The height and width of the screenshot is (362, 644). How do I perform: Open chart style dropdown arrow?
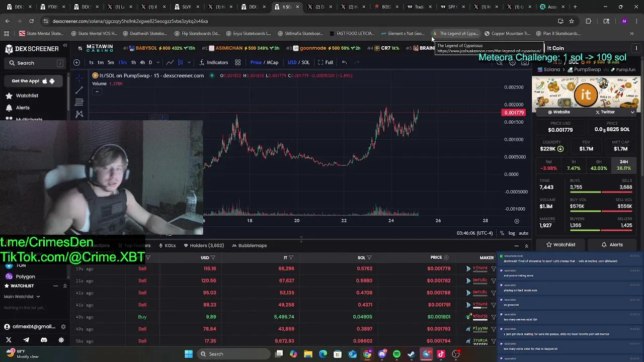(189, 62)
